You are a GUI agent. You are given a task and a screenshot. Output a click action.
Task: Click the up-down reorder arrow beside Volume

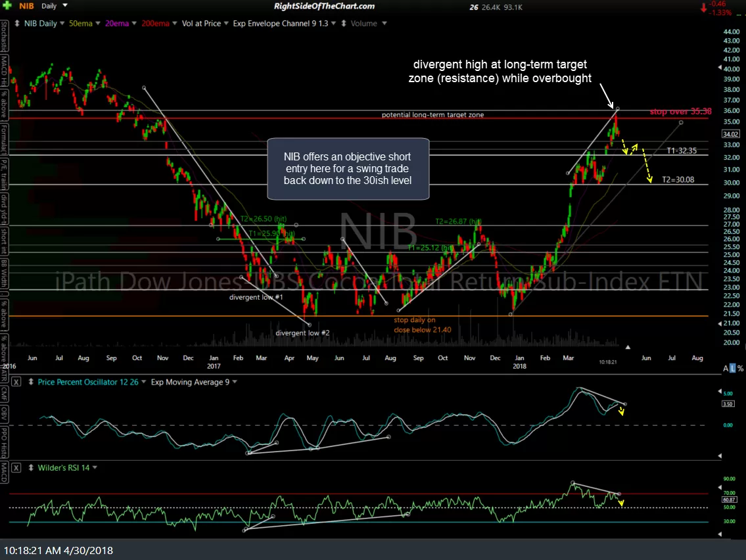[x=344, y=23]
